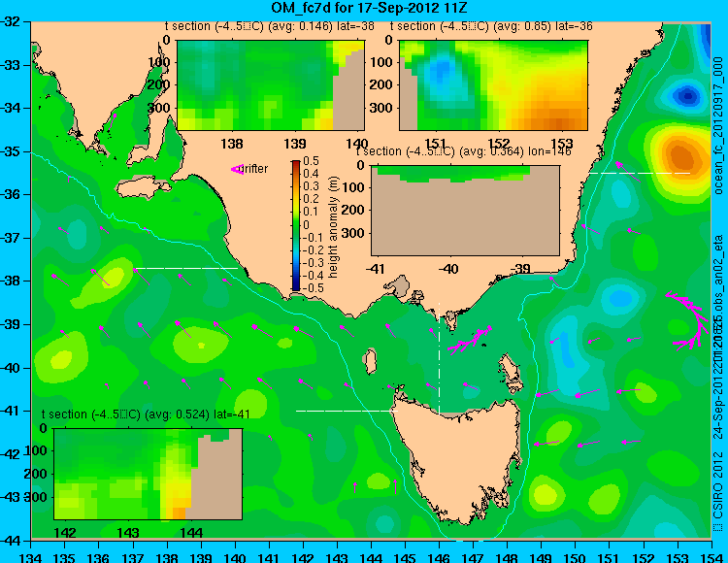Click the 154 longitude axis label
This screenshot has width=728, height=563.
coord(711,557)
